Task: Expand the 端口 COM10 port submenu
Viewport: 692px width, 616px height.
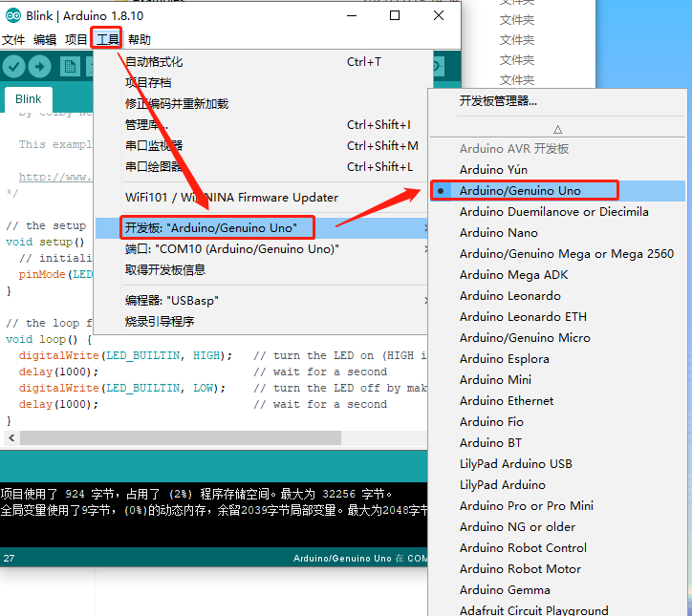Action: (x=261, y=249)
